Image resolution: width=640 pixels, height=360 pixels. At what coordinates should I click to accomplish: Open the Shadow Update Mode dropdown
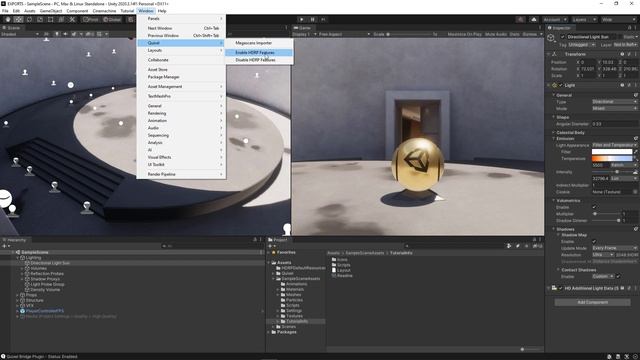tap(614, 248)
